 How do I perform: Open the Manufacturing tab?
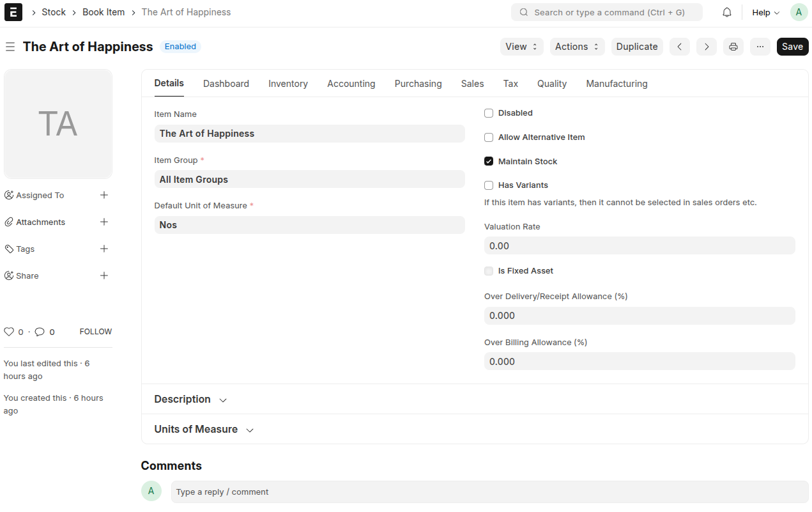[617, 83]
